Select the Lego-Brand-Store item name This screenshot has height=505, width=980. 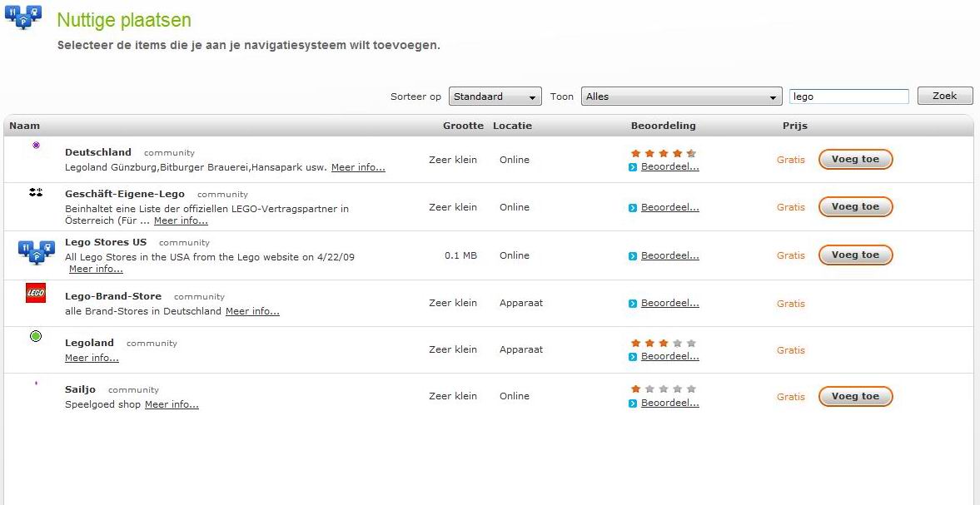click(113, 296)
